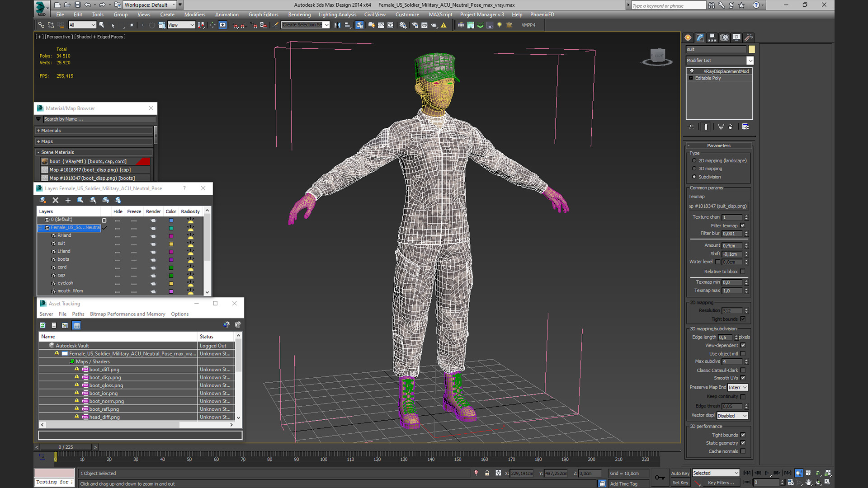Open the Rendering menu
Image resolution: width=868 pixels, height=488 pixels.
(x=299, y=14)
